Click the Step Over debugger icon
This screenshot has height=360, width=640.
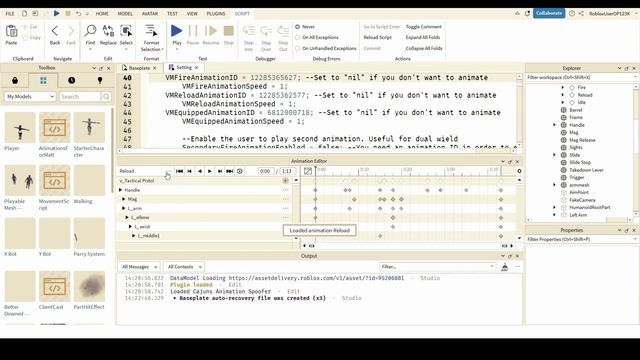(x=266, y=31)
